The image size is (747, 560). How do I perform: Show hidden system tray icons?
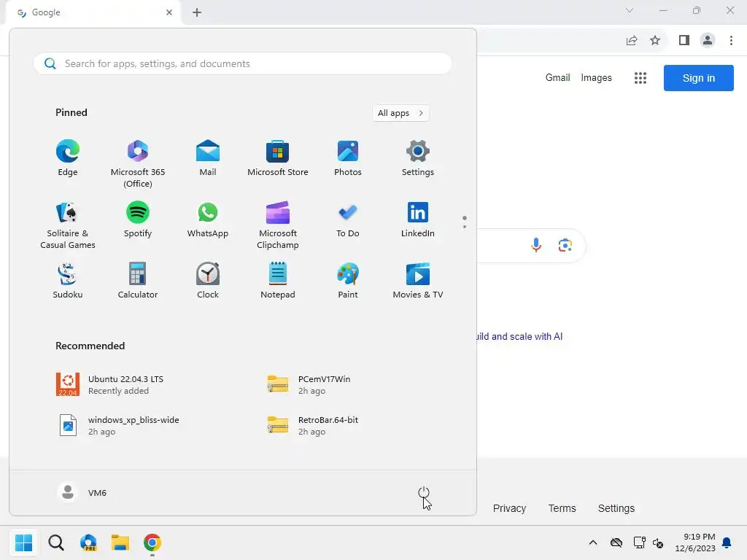click(592, 542)
